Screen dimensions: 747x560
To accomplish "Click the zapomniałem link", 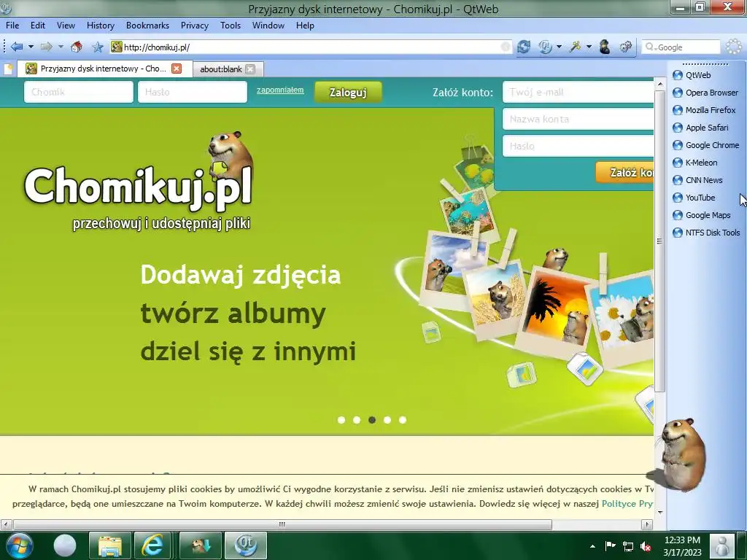I will click(280, 90).
